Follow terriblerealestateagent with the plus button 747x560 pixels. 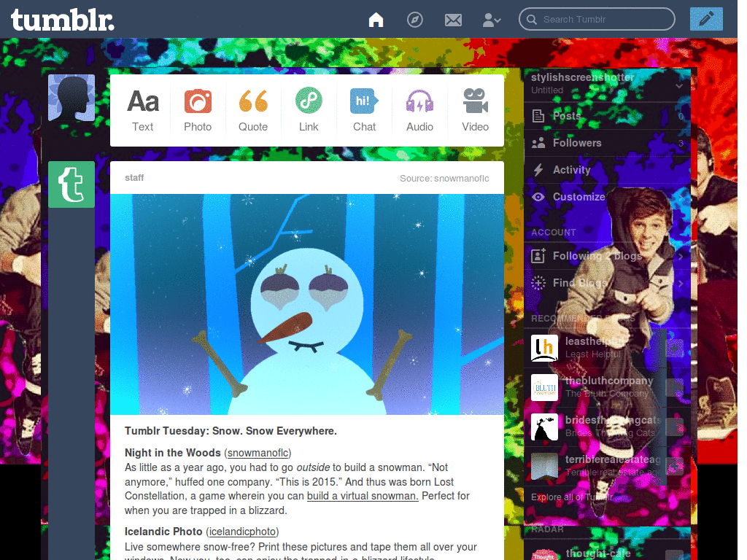coord(675,467)
